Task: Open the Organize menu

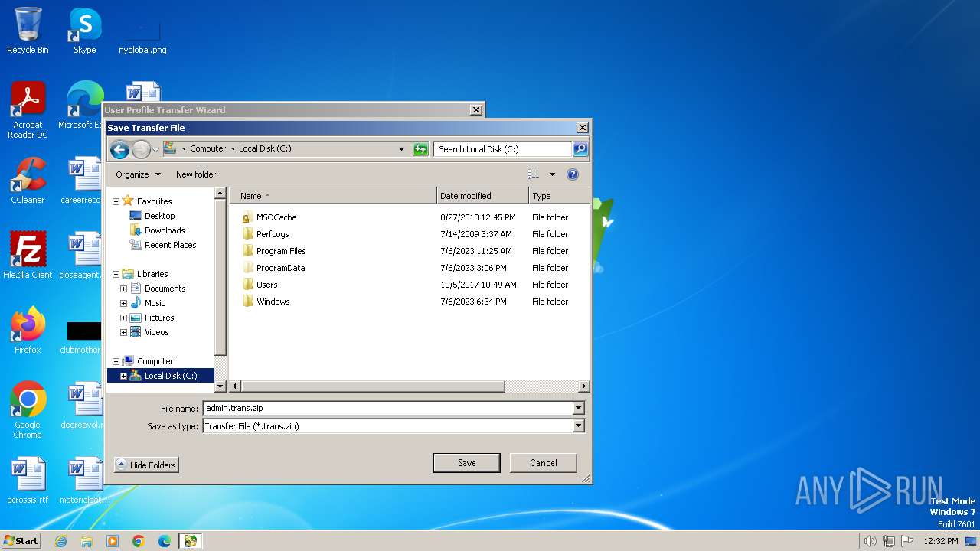Action: pos(138,174)
